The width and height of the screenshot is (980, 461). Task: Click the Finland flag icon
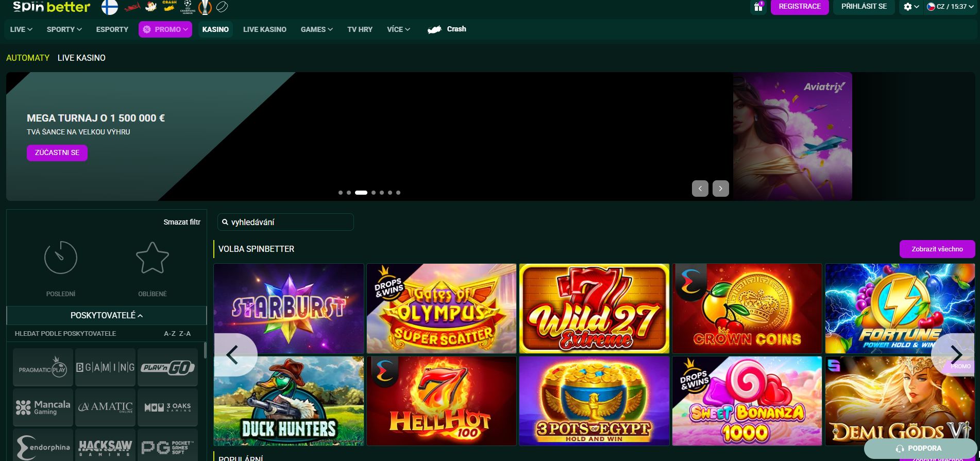click(109, 7)
